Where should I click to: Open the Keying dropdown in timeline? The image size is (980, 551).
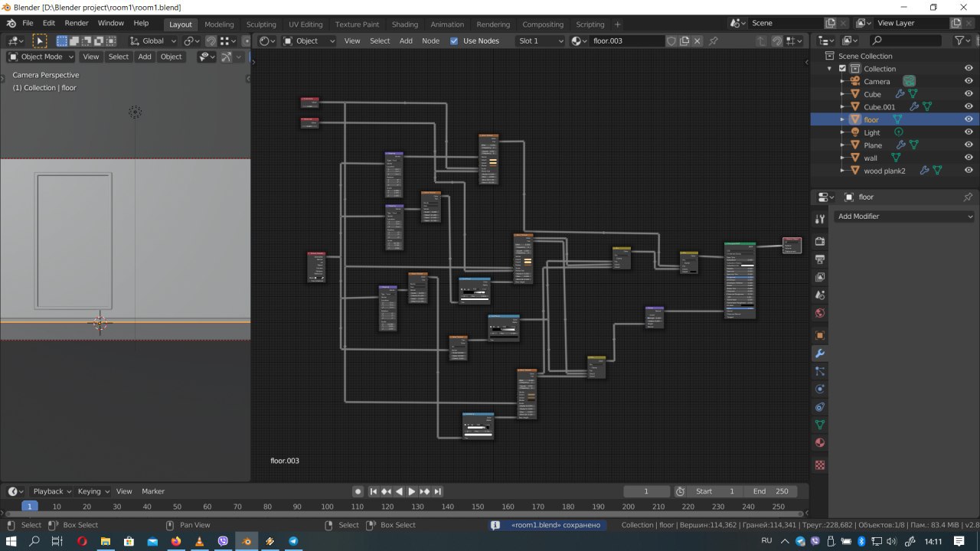click(x=93, y=491)
